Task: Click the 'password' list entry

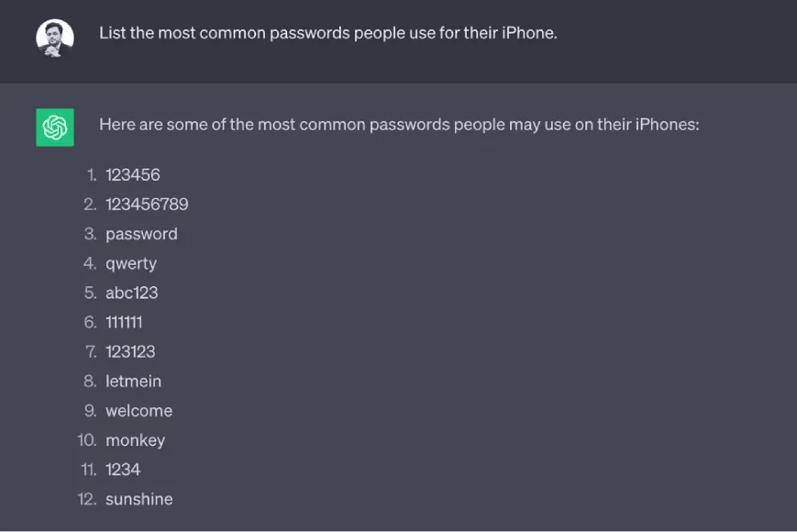Action: click(141, 234)
